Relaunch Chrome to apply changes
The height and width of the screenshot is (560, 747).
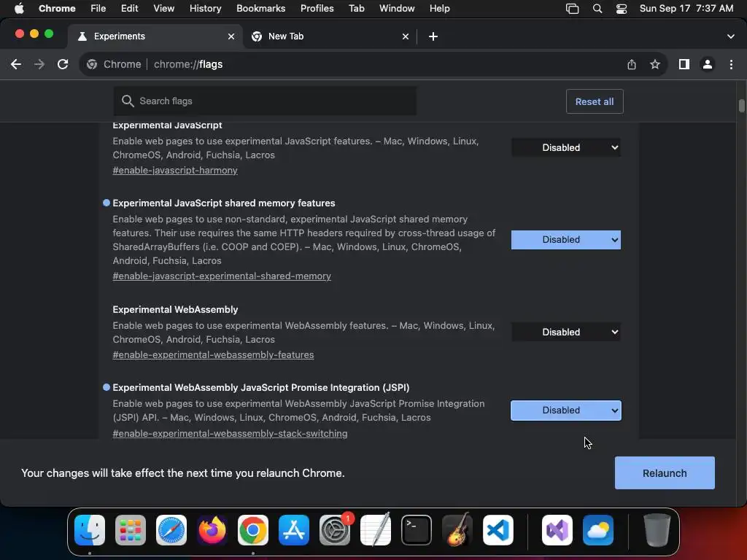click(665, 472)
